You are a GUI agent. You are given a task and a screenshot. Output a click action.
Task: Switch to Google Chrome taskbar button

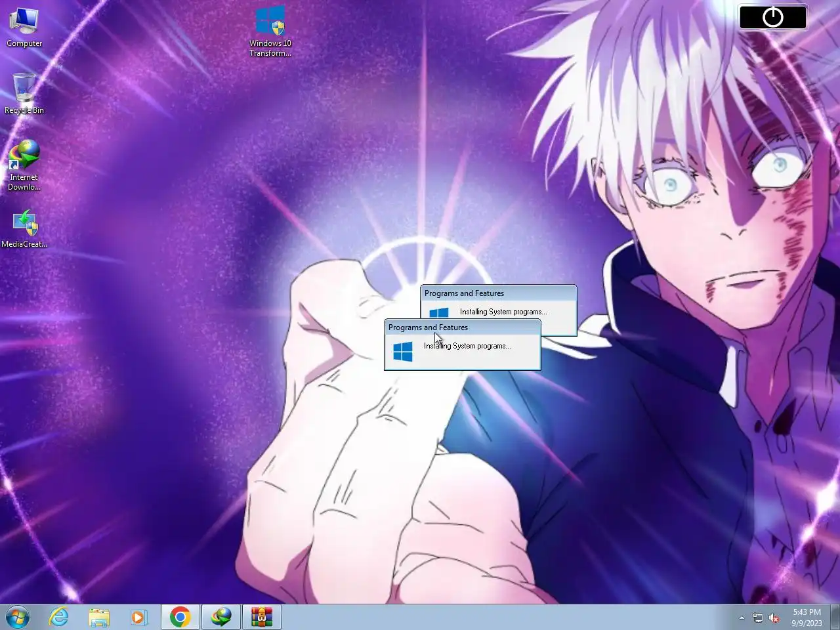click(180, 617)
